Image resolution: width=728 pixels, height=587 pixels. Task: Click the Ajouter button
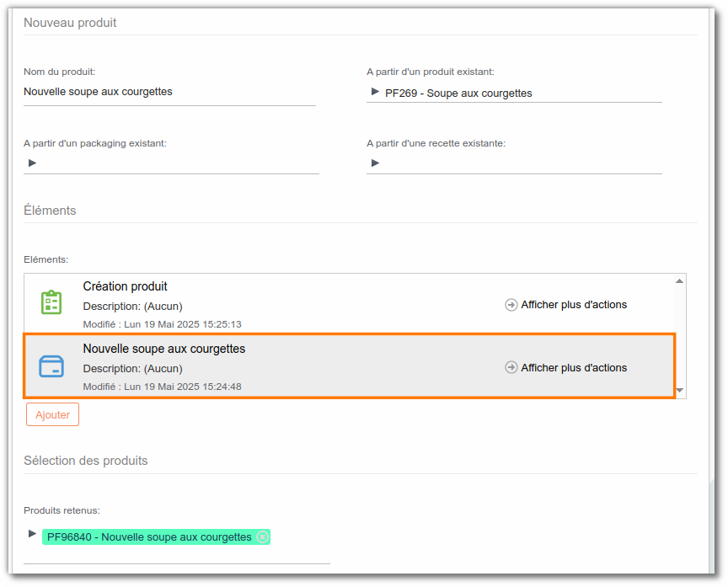52,414
